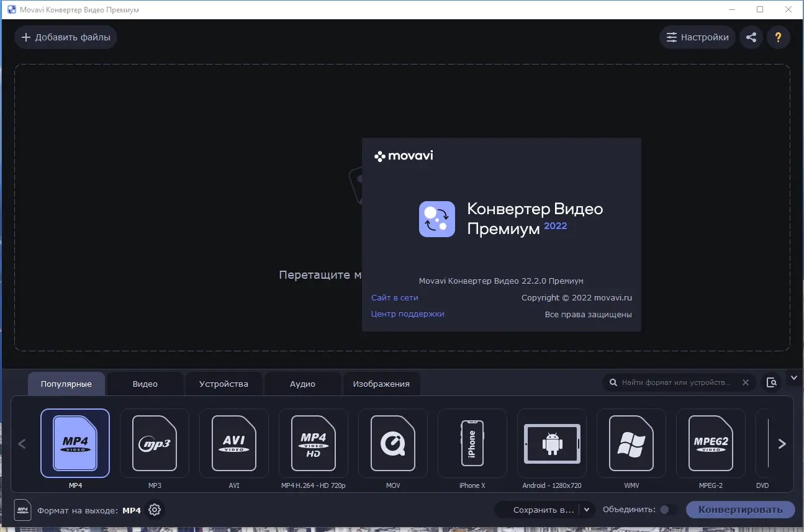Open the help question mark menu
The image size is (804, 532).
779,37
